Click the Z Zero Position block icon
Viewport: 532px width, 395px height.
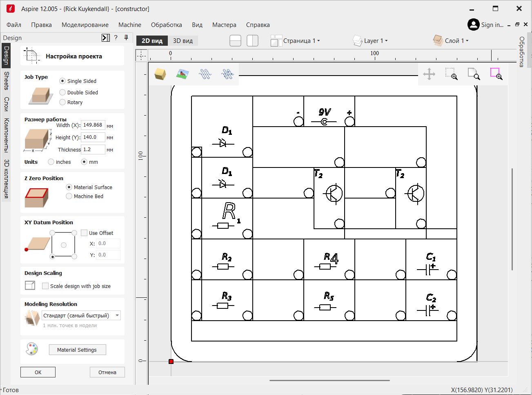pyautogui.click(x=37, y=198)
